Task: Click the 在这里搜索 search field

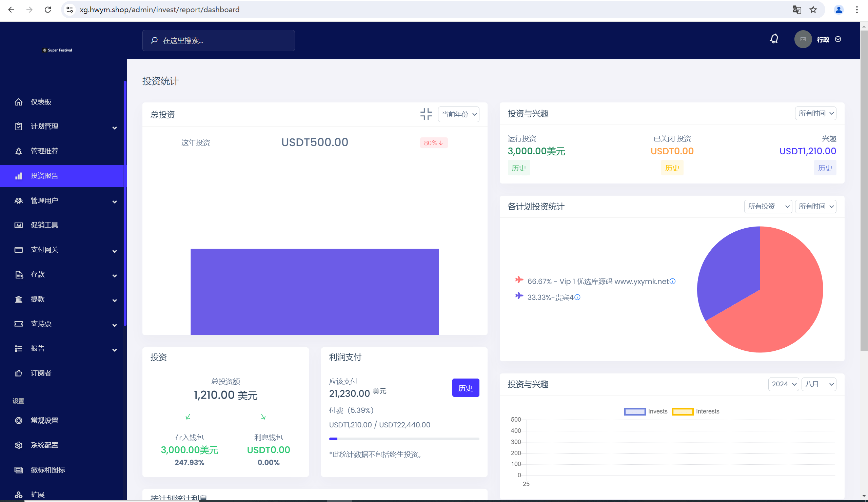Action: pyautogui.click(x=218, y=40)
